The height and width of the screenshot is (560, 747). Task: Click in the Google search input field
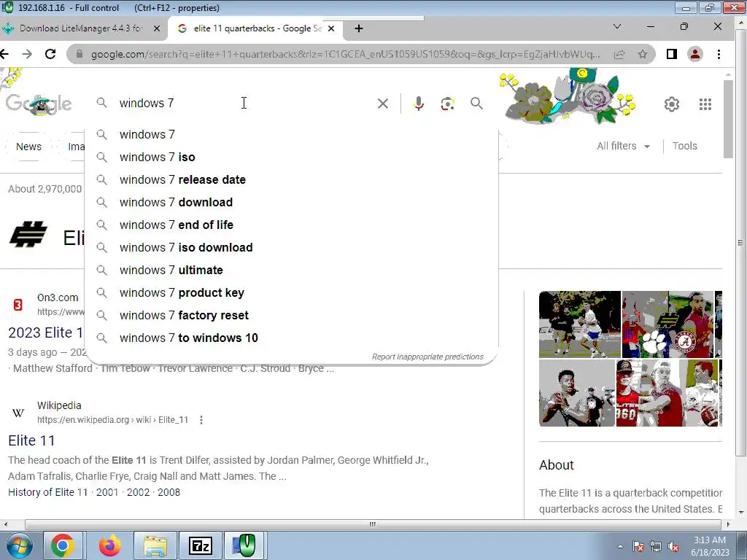tap(245, 104)
